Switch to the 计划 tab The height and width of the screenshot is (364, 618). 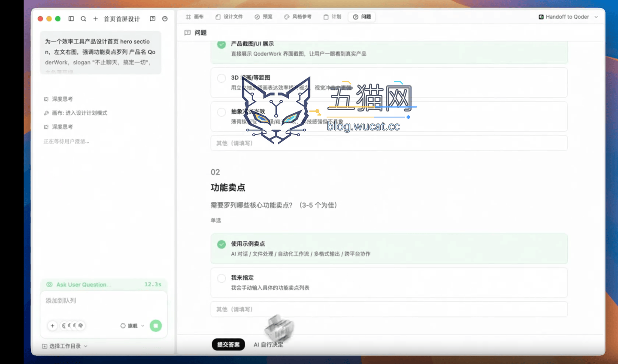tap(333, 17)
